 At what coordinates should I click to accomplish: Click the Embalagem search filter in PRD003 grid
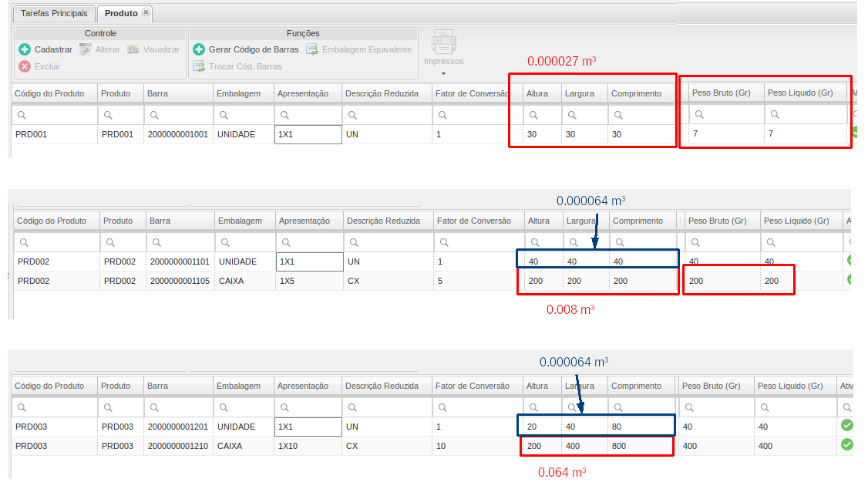point(243,407)
